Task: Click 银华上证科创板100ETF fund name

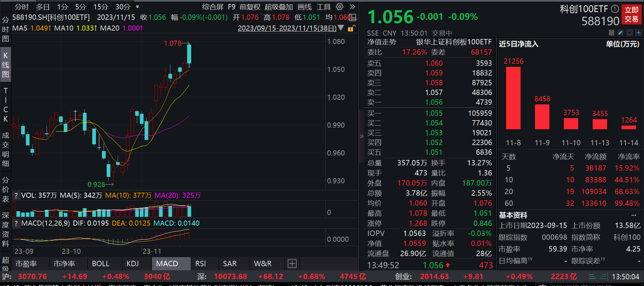Action: coord(454,42)
